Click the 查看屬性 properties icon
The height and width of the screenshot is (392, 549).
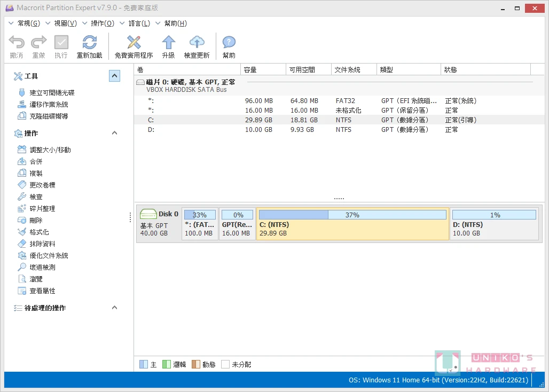point(22,291)
